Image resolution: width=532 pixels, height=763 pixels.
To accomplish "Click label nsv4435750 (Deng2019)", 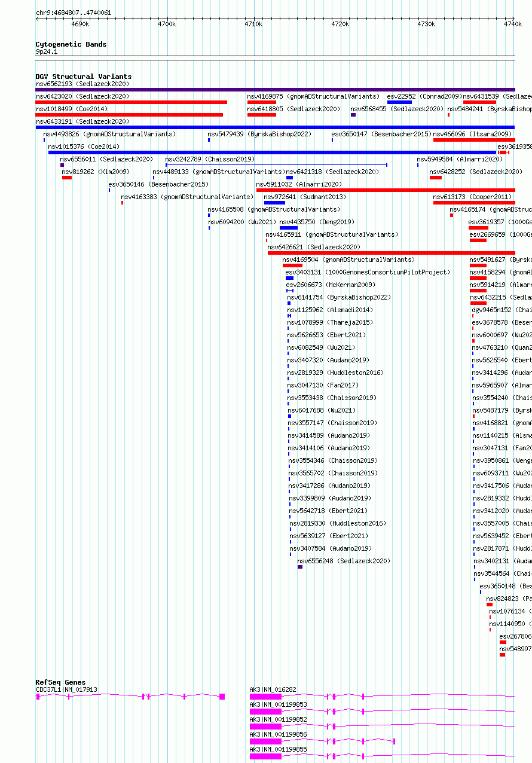I will pyautogui.click(x=317, y=222).
